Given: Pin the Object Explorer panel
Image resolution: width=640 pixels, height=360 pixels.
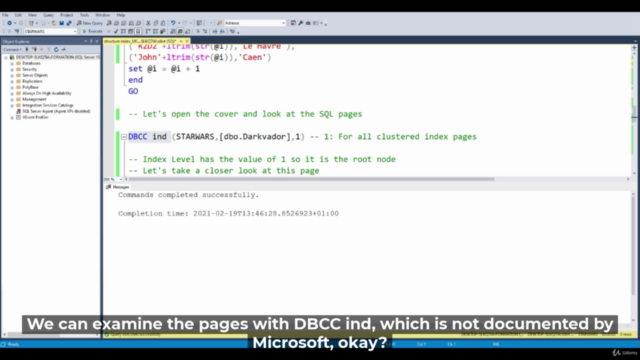Looking at the screenshot, I should (x=91, y=41).
